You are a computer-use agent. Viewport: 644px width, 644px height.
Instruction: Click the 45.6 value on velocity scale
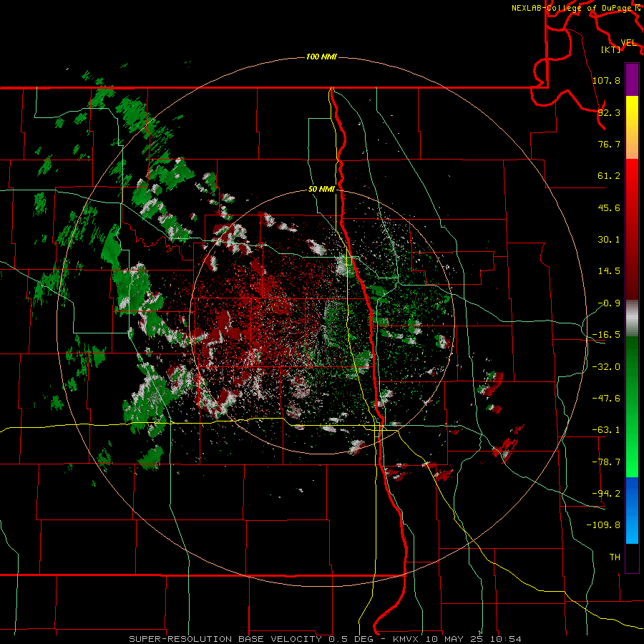(609, 208)
